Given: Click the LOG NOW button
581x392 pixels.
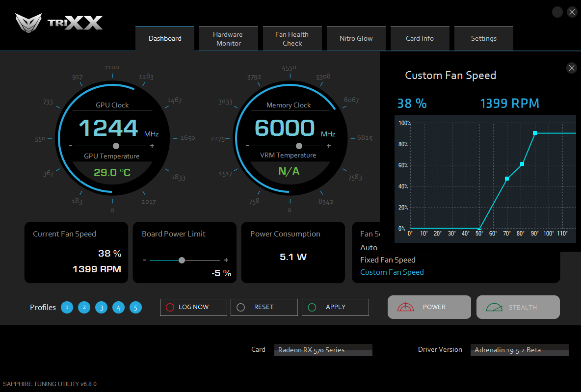Looking at the screenshot, I should click(193, 307).
